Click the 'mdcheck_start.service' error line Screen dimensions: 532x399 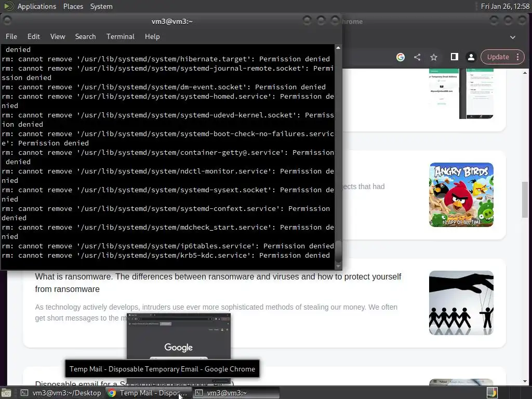tap(168, 232)
